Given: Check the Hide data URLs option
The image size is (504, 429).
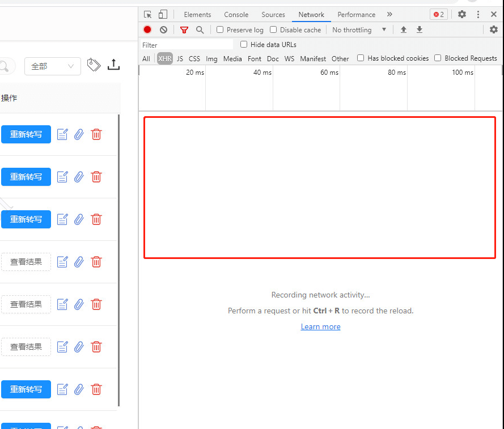Looking at the screenshot, I should point(244,45).
